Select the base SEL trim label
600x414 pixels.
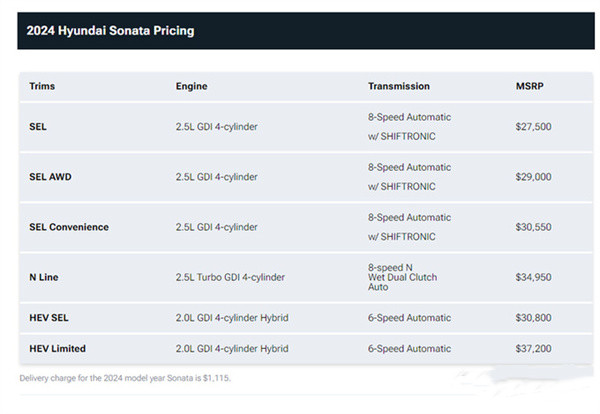click(39, 127)
